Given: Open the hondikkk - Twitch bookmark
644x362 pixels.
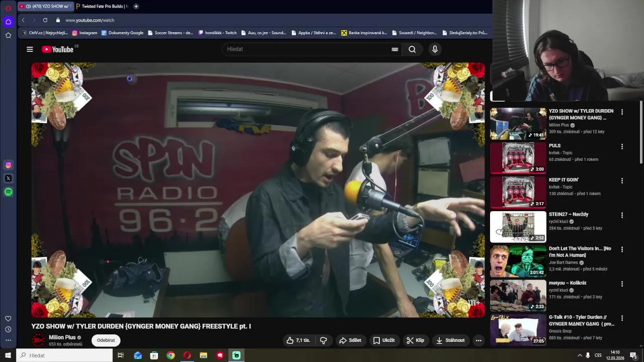Looking at the screenshot, I should (x=217, y=33).
